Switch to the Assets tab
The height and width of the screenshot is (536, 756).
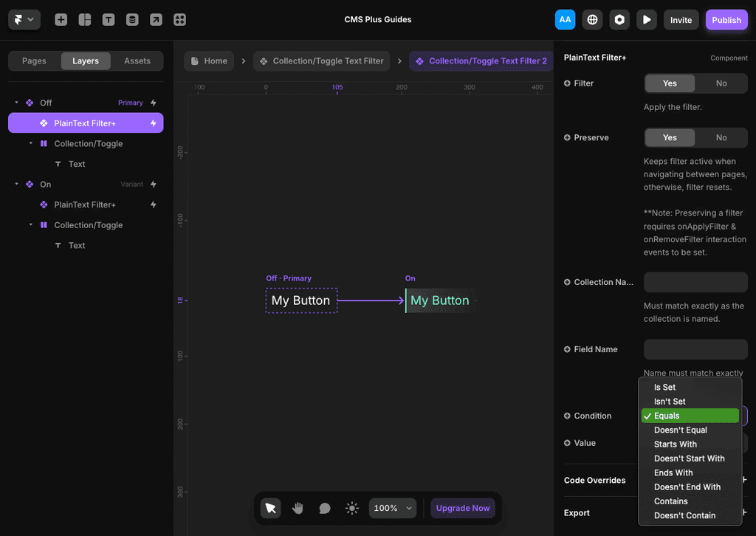(x=137, y=61)
